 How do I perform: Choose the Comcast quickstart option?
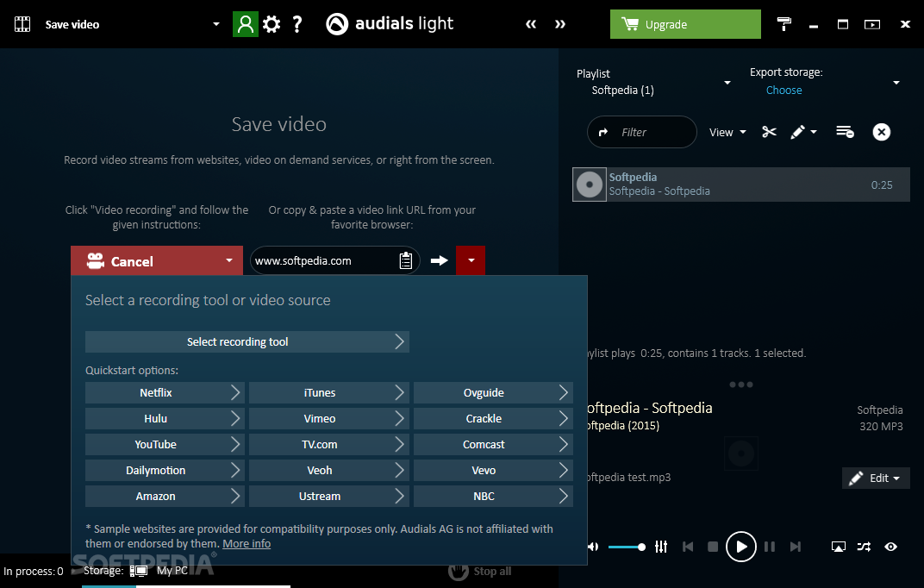493,444
